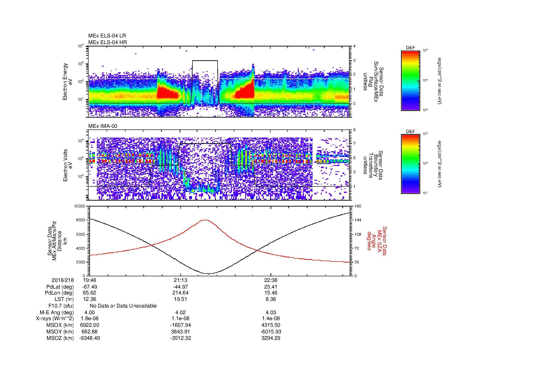Click the 'LST (hr)' row label
555x392 pixels.
pos(64,299)
